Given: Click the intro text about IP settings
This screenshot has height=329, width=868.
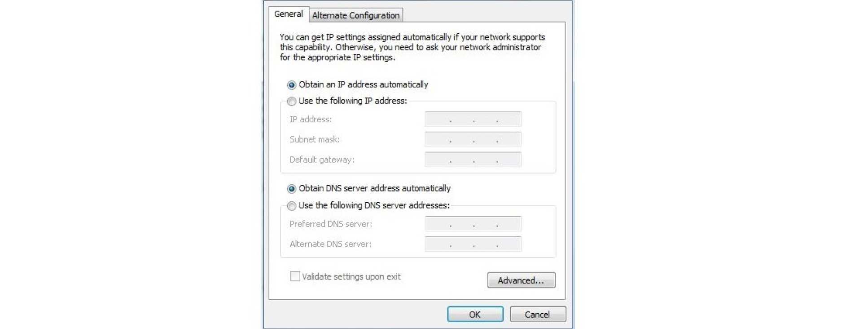Looking at the screenshot, I should tap(412, 47).
